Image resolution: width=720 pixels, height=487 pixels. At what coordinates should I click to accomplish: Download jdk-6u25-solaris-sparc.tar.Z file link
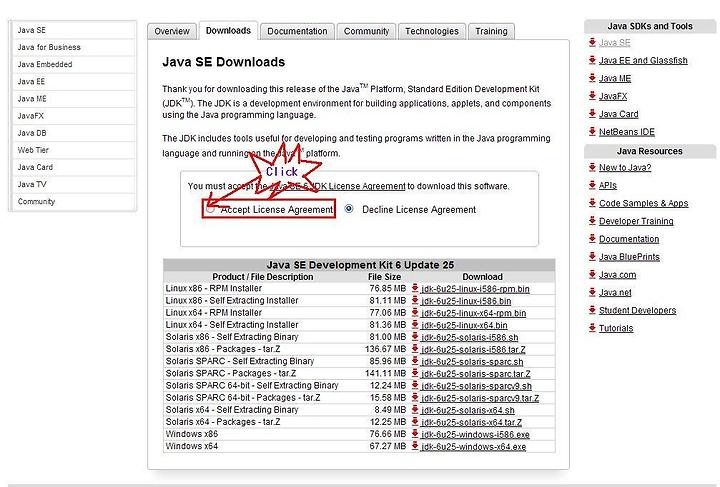(x=475, y=374)
